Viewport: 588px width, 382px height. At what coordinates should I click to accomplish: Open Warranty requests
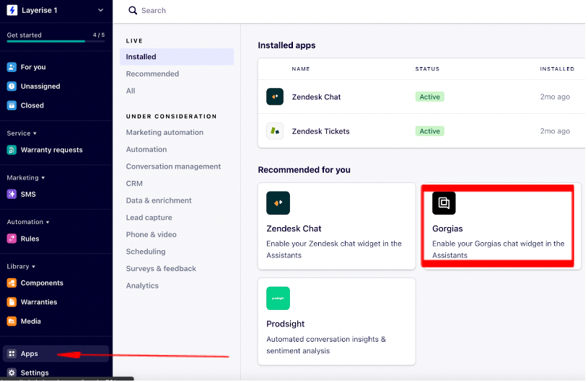pyautogui.click(x=51, y=150)
